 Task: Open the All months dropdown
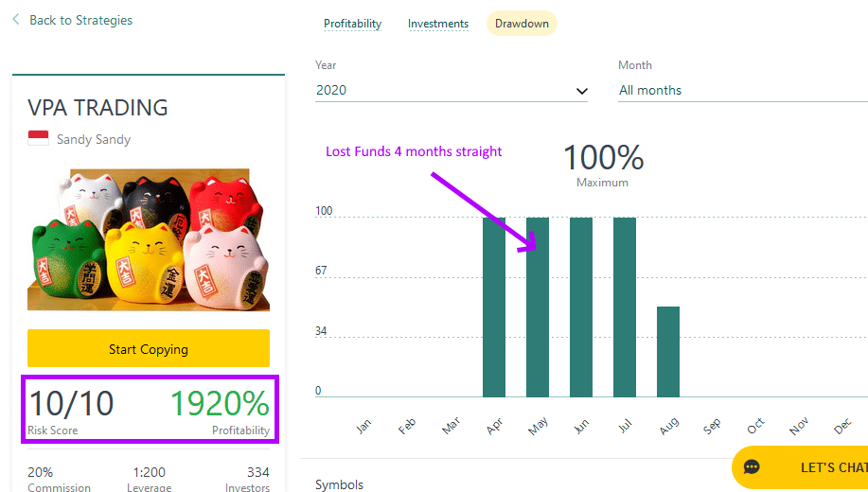pyautogui.click(x=743, y=90)
